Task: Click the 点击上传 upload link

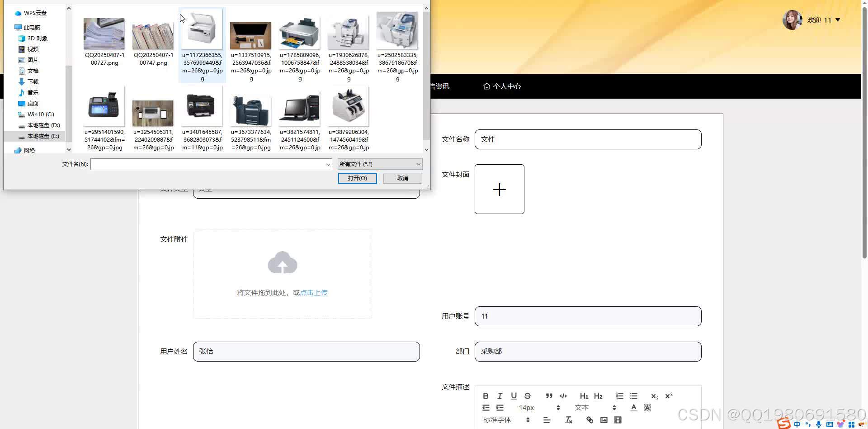Action: (x=313, y=292)
